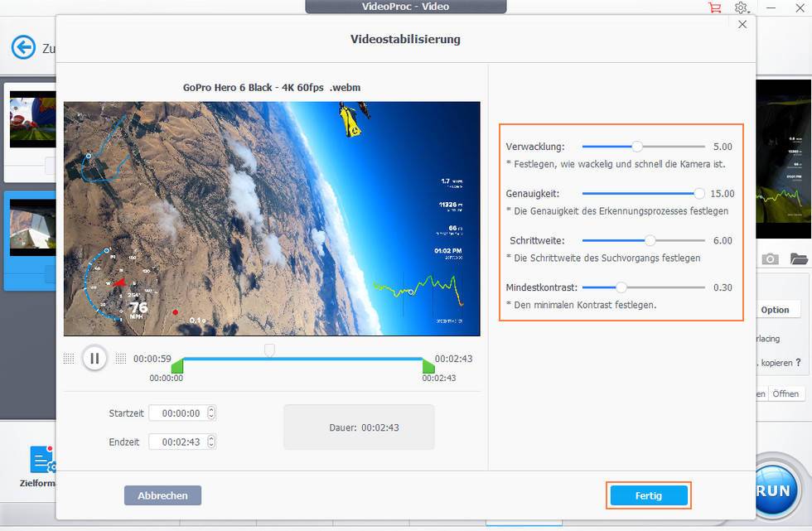812x531 pixels.
Task: Adjust the Genauigkeit slider handle
Action: pos(699,194)
